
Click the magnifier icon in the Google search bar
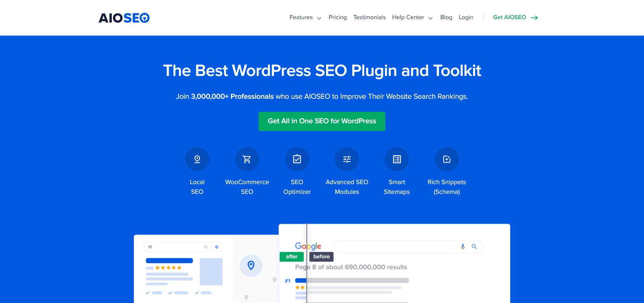coord(474,247)
